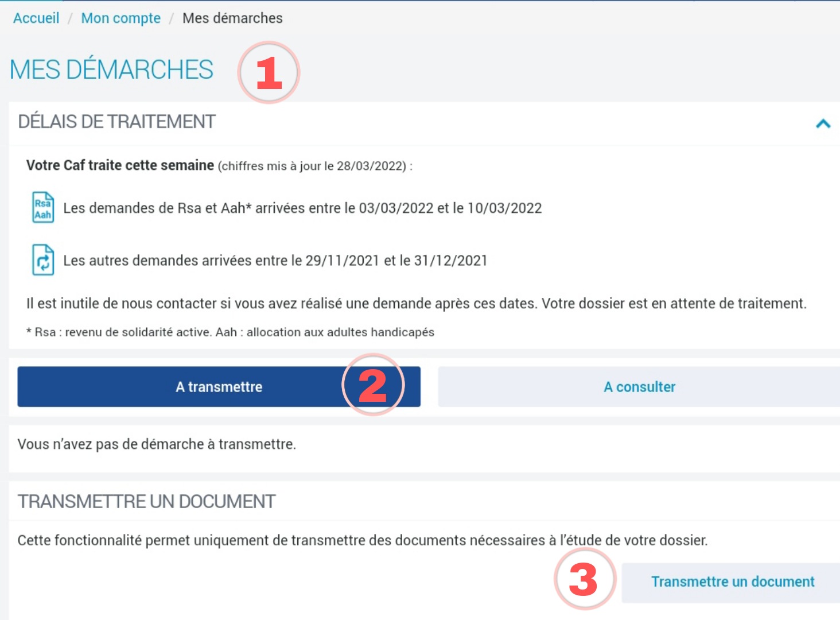Open the Mon compte breadcrumb link

pyautogui.click(x=120, y=18)
